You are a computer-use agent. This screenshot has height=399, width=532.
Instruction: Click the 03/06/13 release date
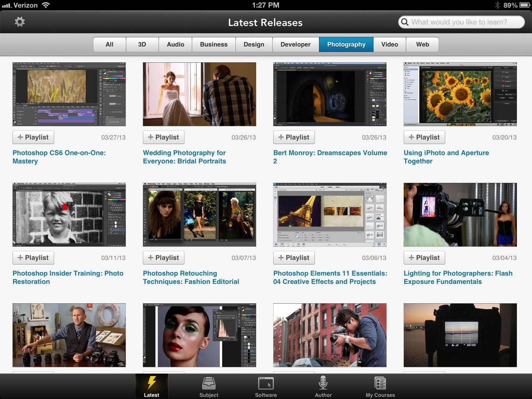point(374,258)
